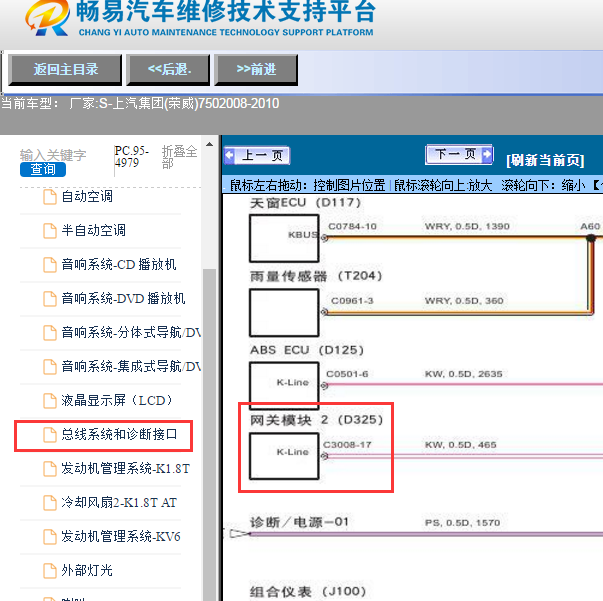
Task: Click the right arrow icon on 下一页
Action: pos(487,154)
